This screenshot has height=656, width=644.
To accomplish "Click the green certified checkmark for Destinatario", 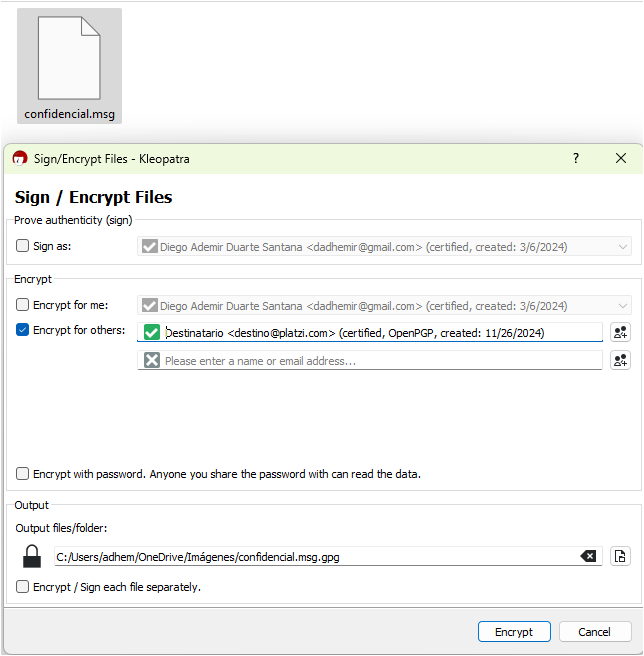I will click(x=152, y=333).
